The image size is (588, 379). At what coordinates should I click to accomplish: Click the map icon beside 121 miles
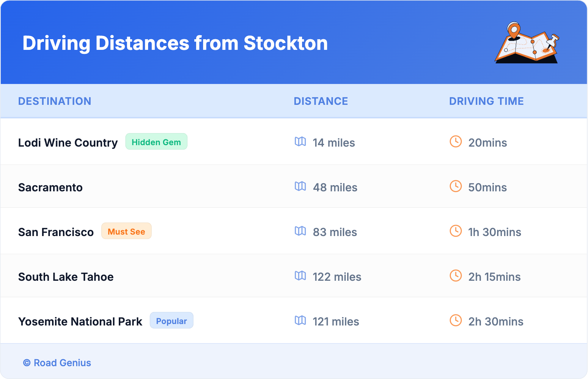[x=300, y=320]
